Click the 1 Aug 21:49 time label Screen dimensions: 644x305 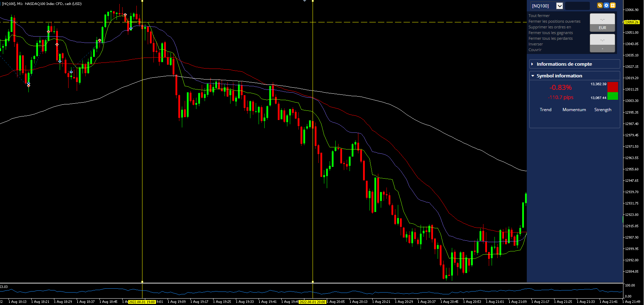click(631, 302)
